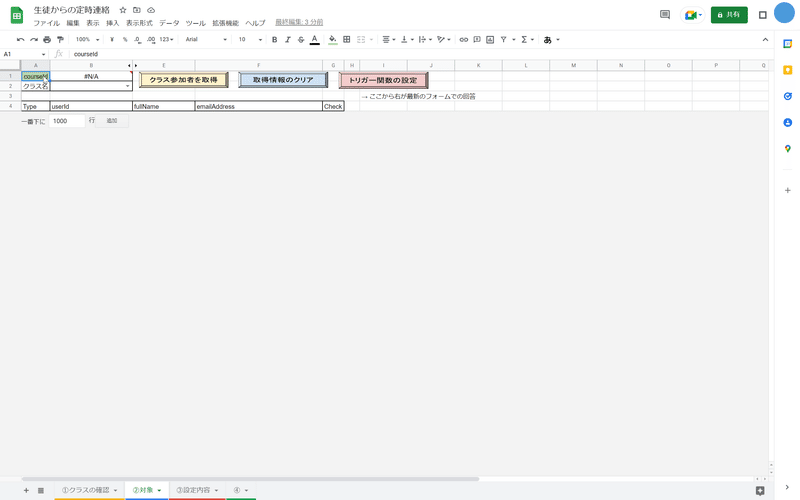Increase decimal places
Viewport: 800px width, 500px height.
pyautogui.click(x=151, y=39)
